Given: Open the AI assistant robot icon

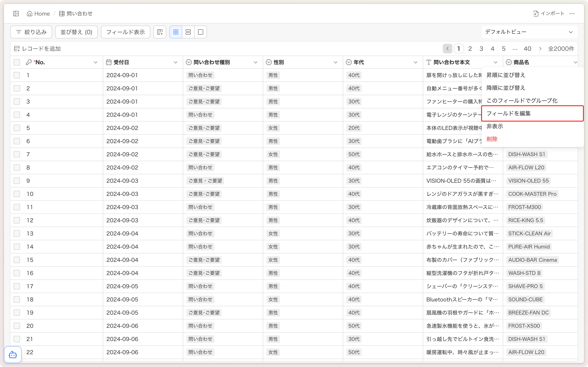Looking at the screenshot, I should tap(13, 355).
